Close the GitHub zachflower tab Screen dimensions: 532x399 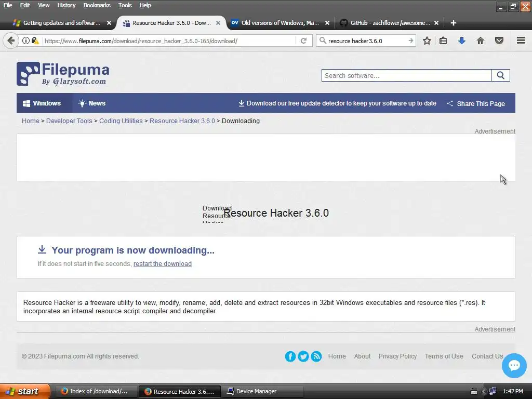pos(436,23)
